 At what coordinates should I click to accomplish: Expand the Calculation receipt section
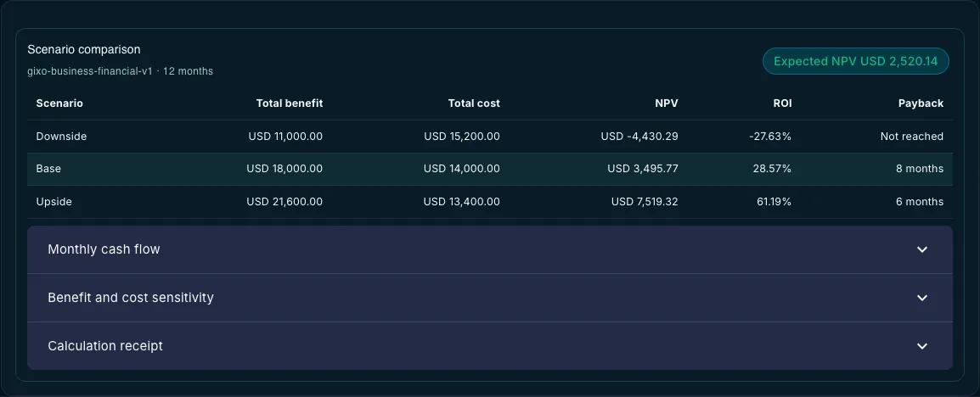[489, 346]
